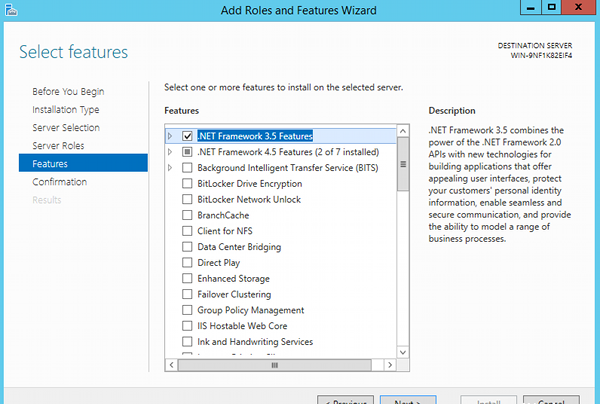Viewport: 600px width, 404px height.
Task: Click the wizard icon in the title bar
Action: tap(11, 10)
